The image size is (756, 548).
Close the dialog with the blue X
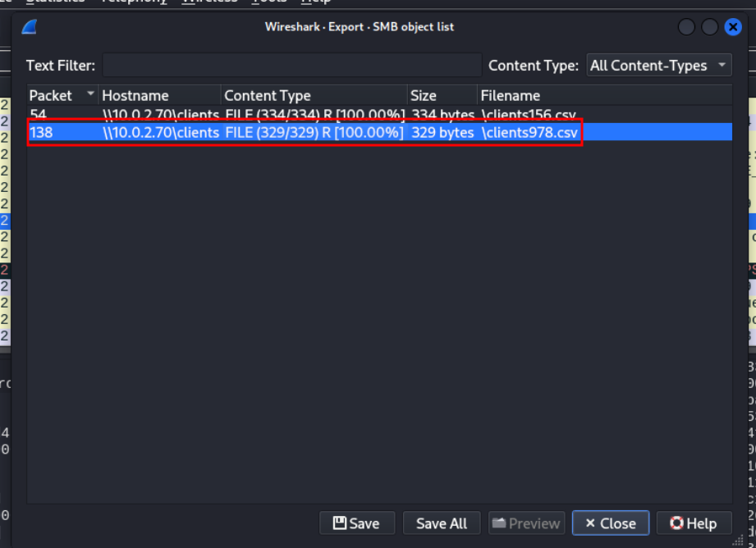click(733, 27)
